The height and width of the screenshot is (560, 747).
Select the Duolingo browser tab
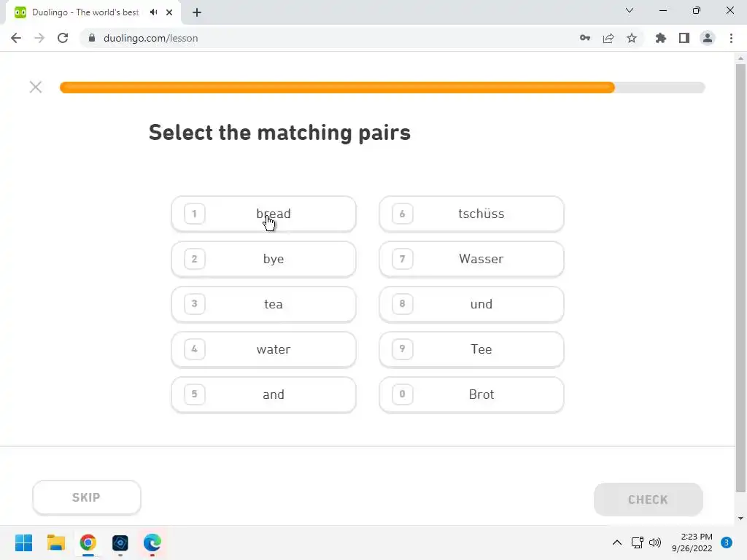[x=80, y=12]
